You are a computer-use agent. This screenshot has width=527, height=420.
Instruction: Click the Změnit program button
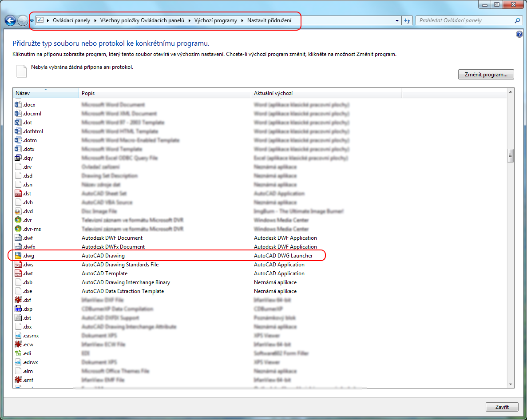[x=486, y=75]
